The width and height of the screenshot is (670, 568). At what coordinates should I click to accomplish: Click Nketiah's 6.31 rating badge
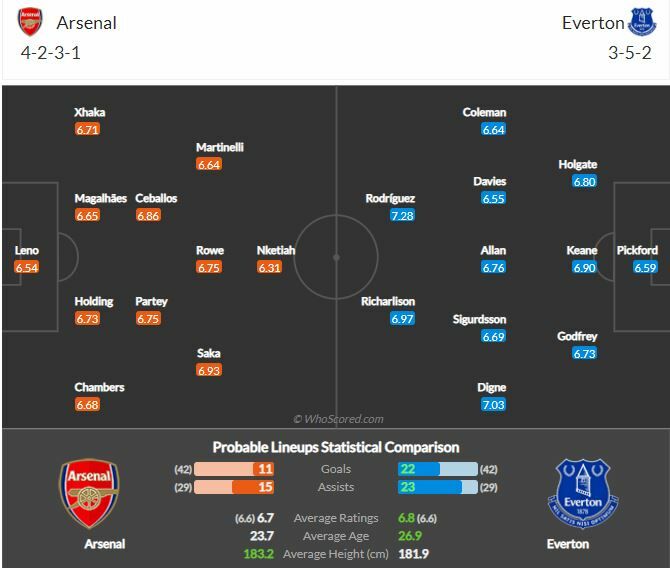[x=269, y=267]
